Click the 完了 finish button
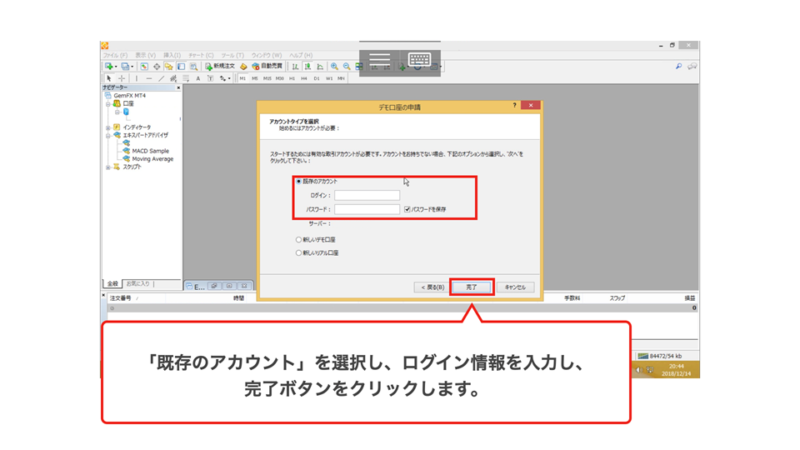 coord(472,287)
